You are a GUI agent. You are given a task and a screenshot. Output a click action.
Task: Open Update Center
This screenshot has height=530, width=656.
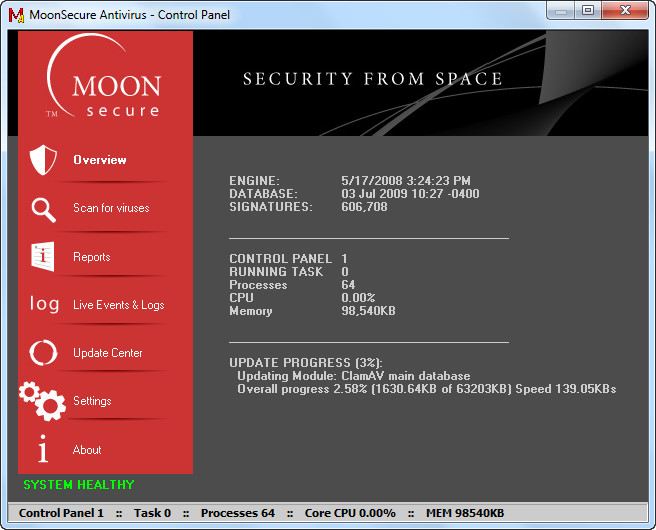(108, 353)
